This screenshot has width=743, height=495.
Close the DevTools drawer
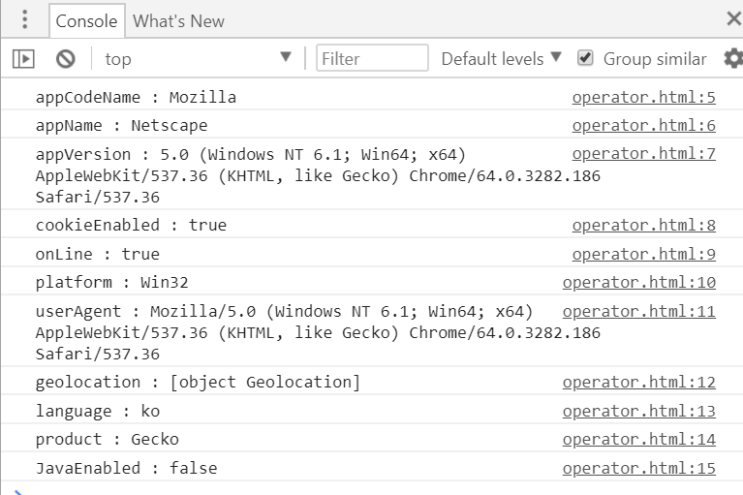[732, 19]
